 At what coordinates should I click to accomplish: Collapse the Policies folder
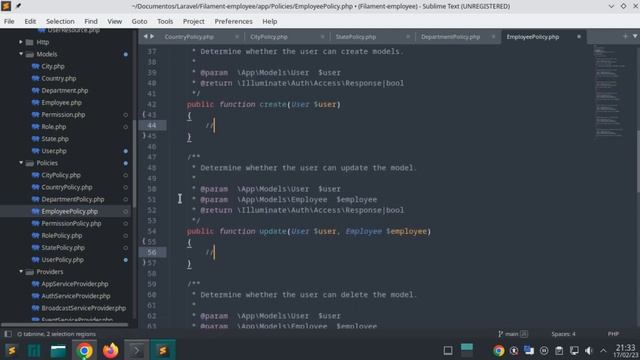[x=21, y=163]
